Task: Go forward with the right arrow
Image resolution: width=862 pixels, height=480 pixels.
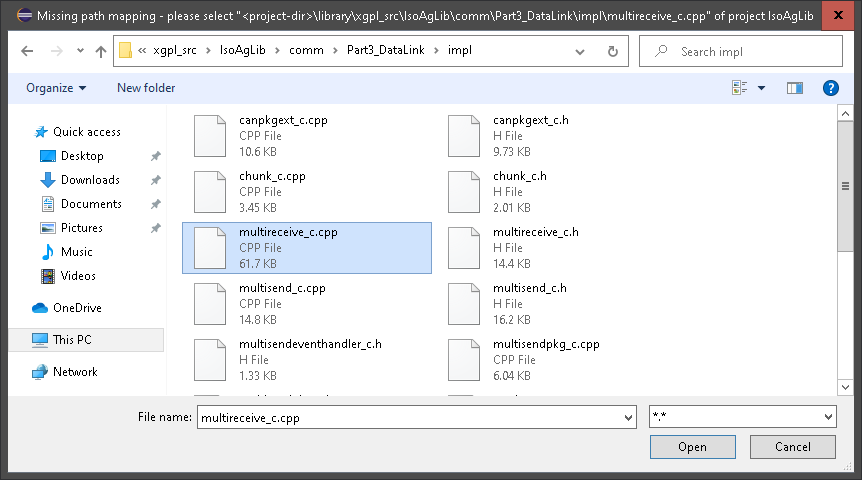Action: point(57,51)
